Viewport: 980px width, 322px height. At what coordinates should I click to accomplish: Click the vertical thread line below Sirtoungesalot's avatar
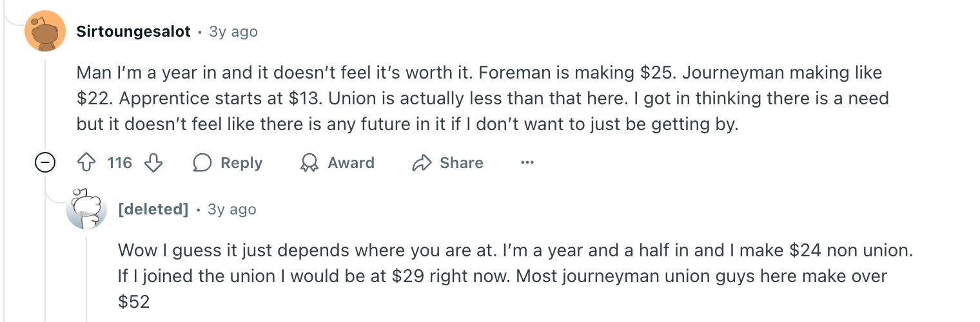(45, 103)
